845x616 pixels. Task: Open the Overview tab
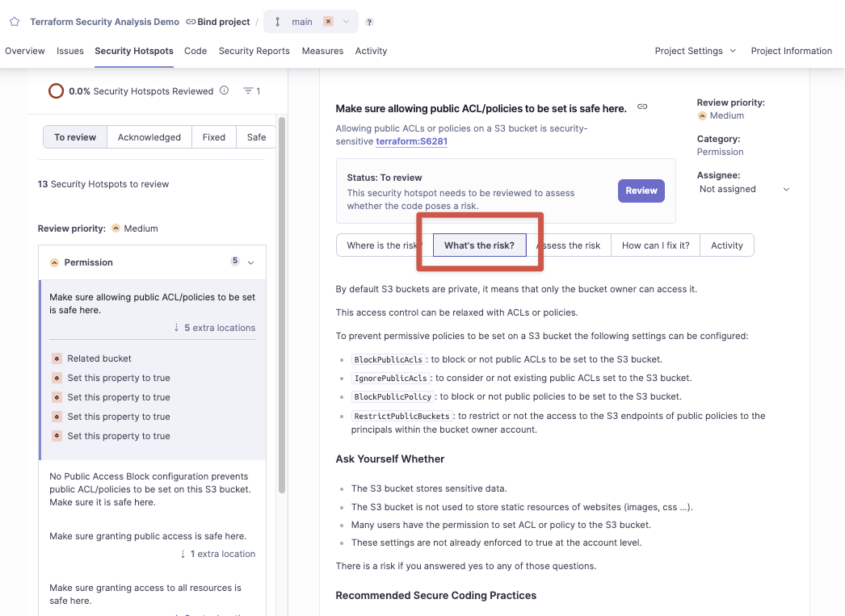[x=25, y=51]
